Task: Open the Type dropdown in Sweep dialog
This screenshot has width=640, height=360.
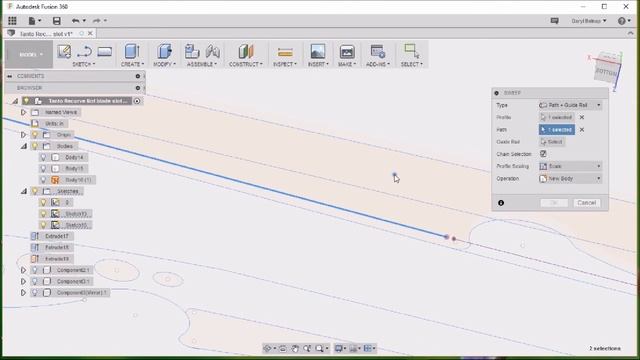Action: 570,105
